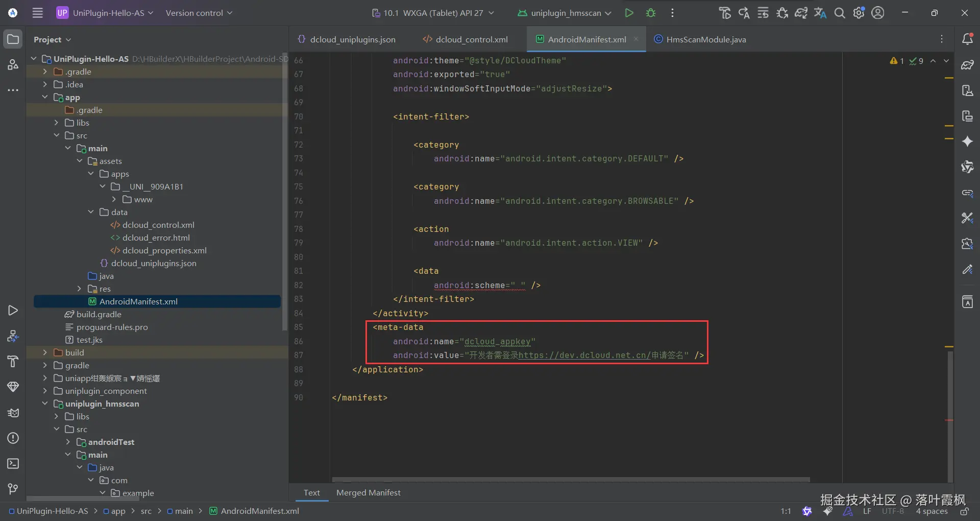Select the Text tab below the editor
This screenshot has height=521, width=980.
pos(312,493)
